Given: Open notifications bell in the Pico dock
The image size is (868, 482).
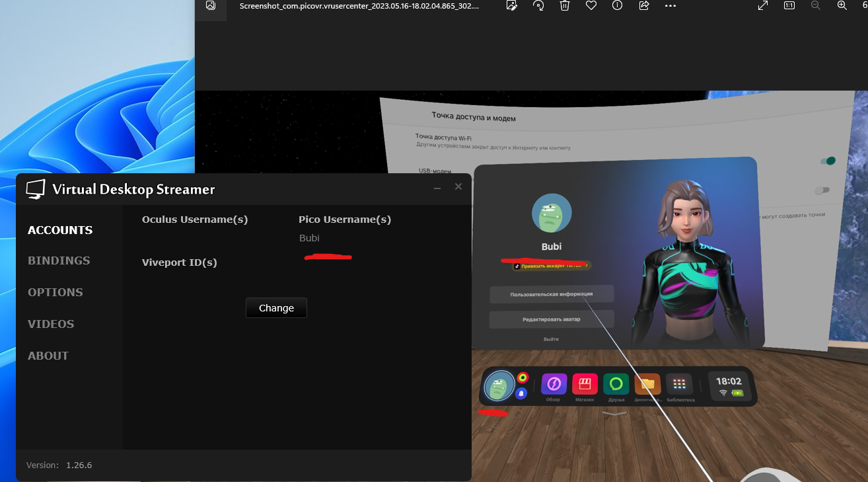Looking at the screenshot, I should (x=521, y=394).
